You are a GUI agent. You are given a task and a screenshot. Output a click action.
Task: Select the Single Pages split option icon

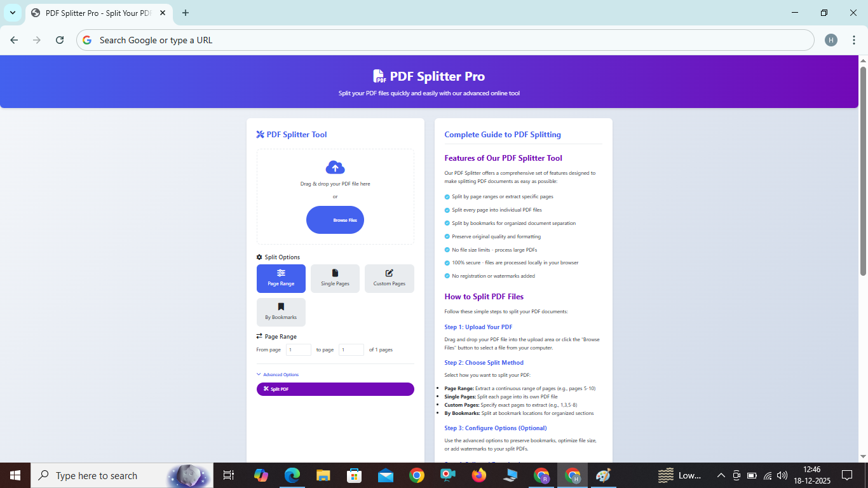click(335, 273)
